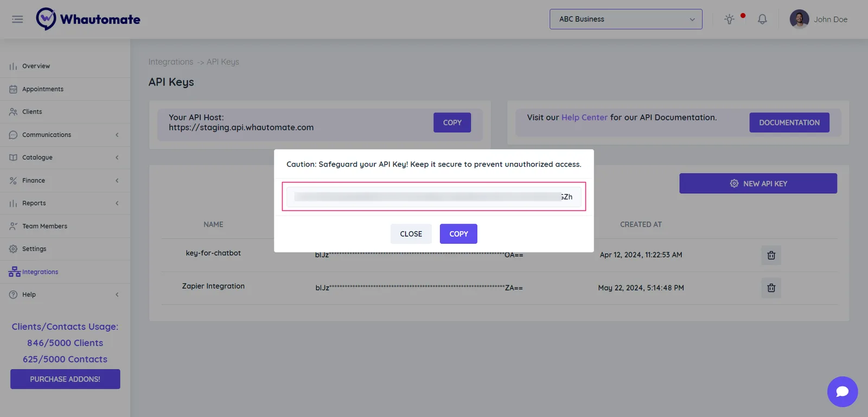Delete the Zapier Integration API key
This screenshot has height=417, width=868.
point(771,288)
